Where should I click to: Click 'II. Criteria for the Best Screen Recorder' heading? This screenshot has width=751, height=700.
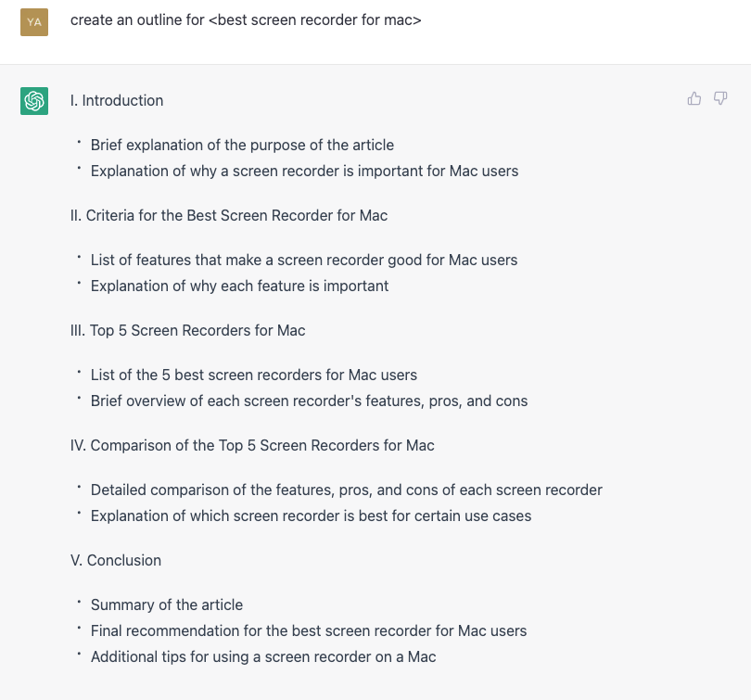point(229,215)
